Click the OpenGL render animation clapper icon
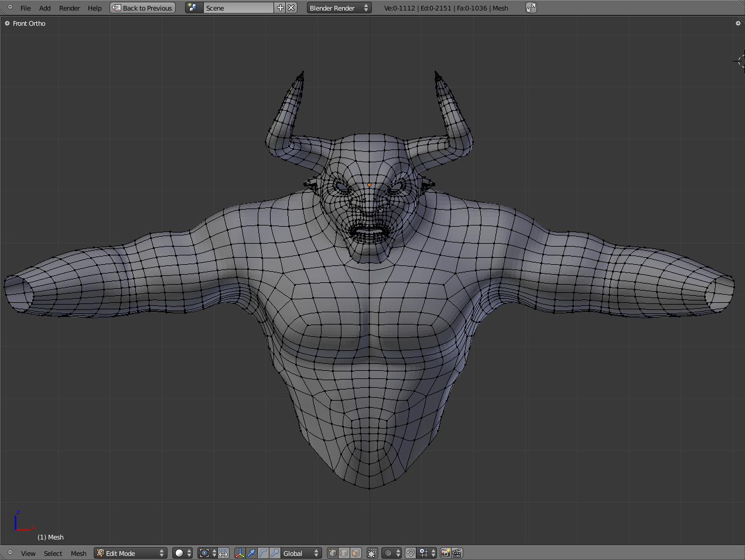 (457, 553)
